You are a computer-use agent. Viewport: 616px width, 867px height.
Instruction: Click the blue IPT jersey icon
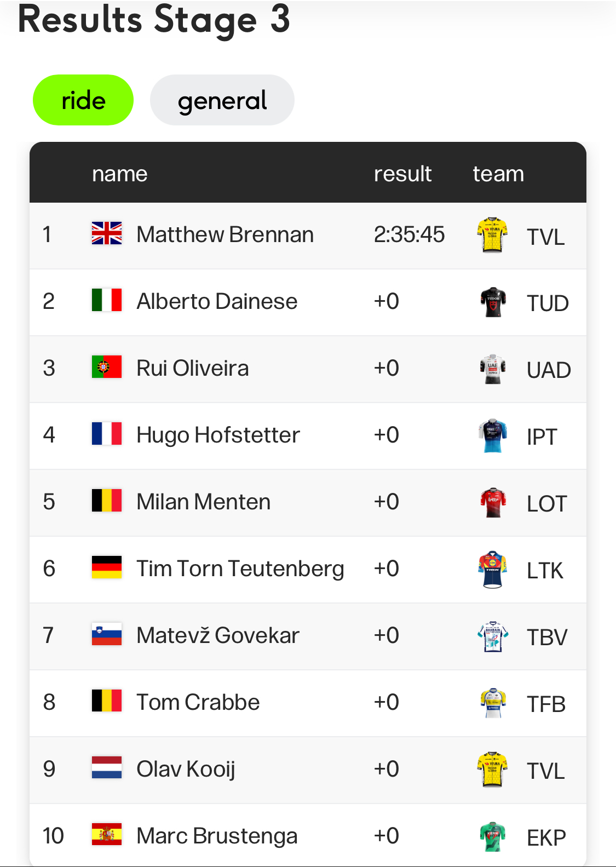493,435
